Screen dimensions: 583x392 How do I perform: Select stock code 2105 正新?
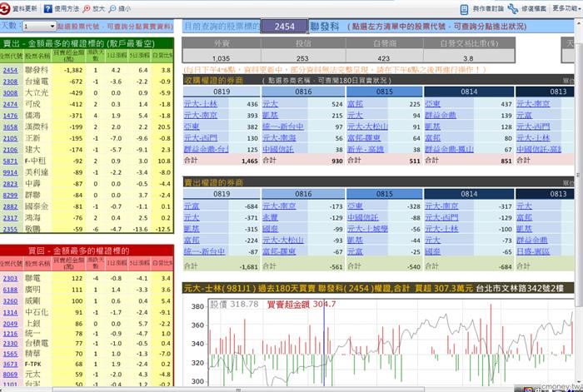coord(10,138)
